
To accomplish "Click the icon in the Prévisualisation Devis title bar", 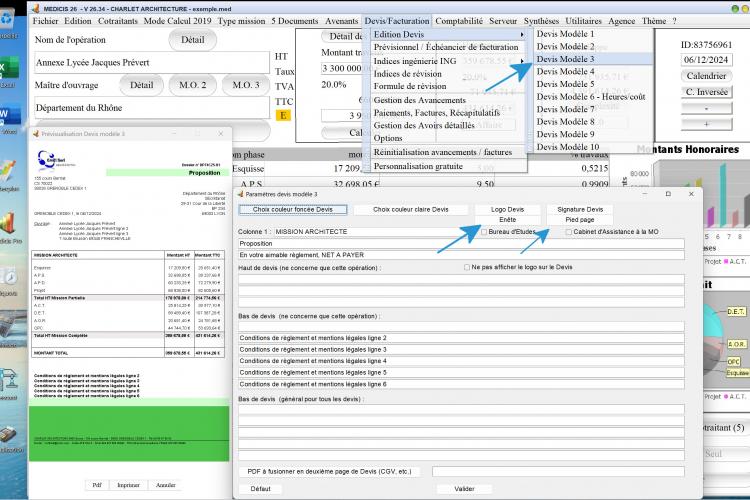I will 36,134.
